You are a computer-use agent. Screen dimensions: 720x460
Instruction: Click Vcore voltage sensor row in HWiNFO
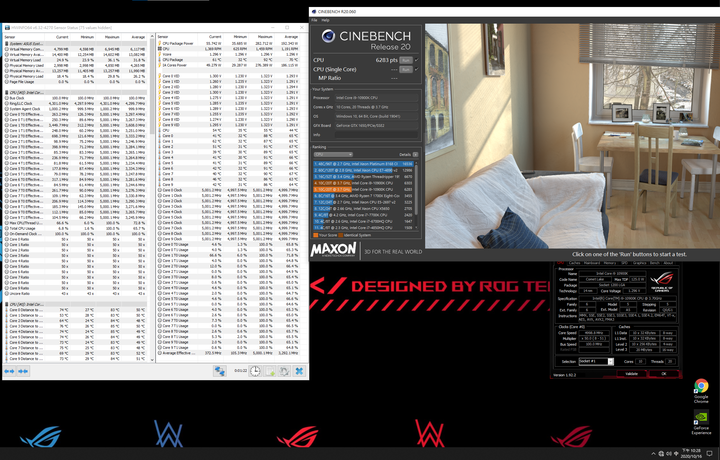(x=228, y=54)
